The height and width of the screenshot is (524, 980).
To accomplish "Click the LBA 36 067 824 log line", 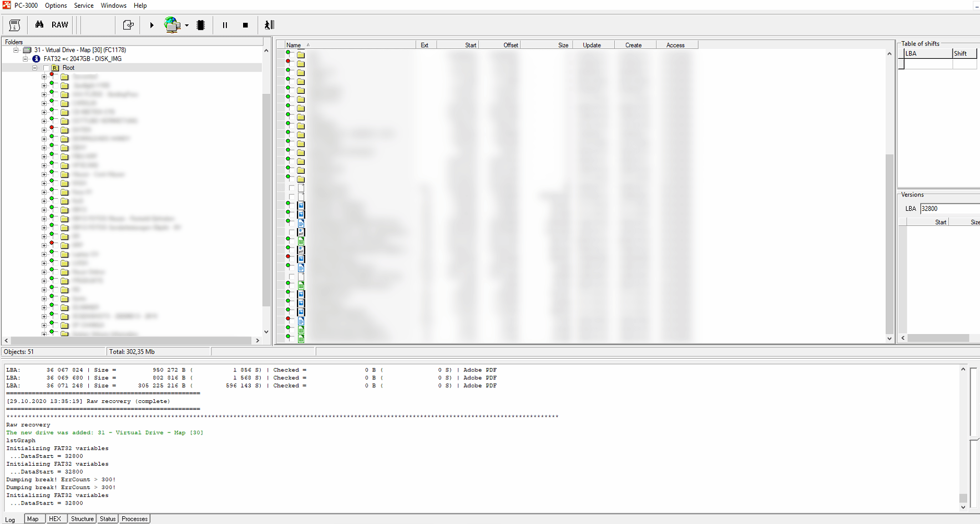I will coord(251,370).
